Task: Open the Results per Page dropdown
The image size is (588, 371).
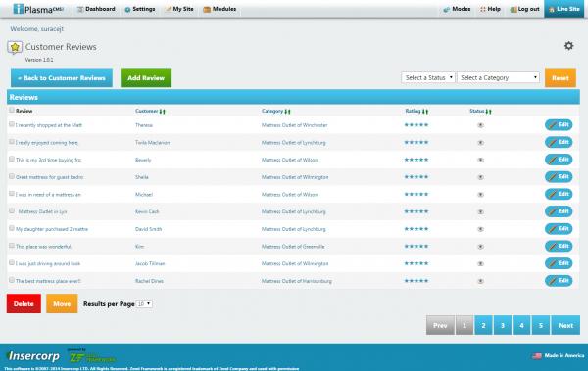Action: [x=144, y=303]
